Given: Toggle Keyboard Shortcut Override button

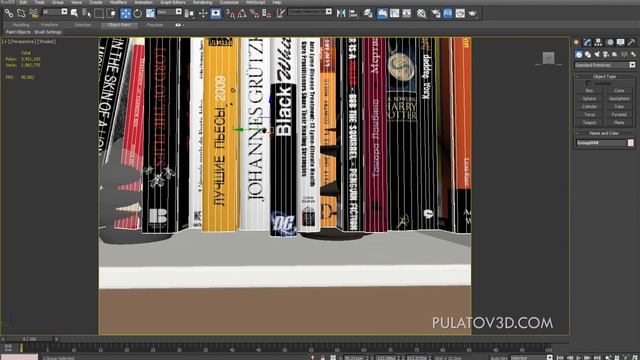Looking at the screenshot, I should point(216,13).
